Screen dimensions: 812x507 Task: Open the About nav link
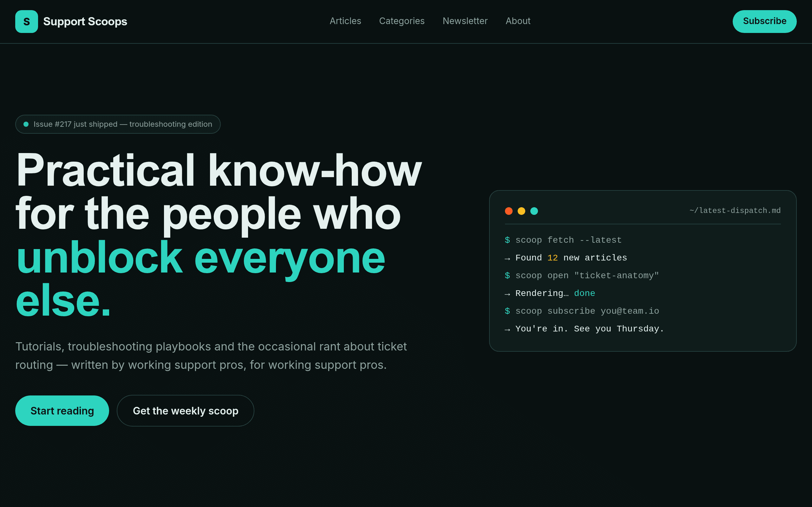[518, 21]
